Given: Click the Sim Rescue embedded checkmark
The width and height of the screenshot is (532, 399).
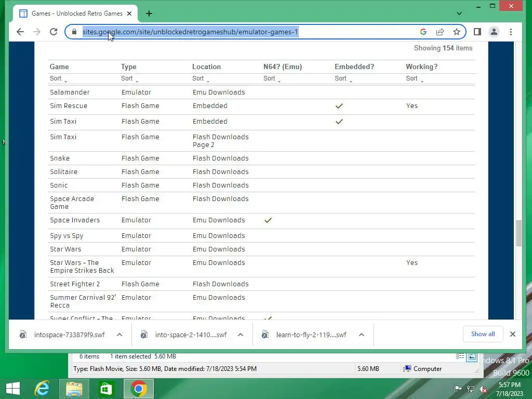Looking at the screenshot, I should click(x=339, y=106).
